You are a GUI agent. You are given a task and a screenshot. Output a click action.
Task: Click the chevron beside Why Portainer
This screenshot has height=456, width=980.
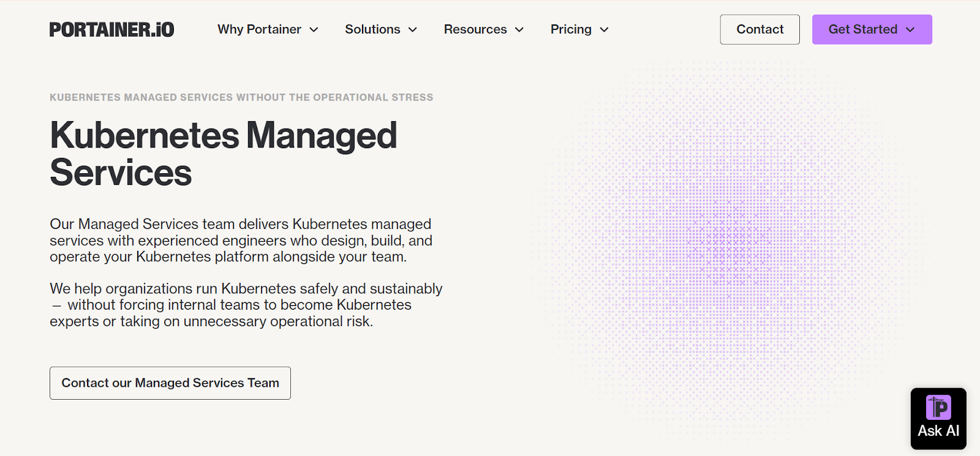click(x=314, y=30)
